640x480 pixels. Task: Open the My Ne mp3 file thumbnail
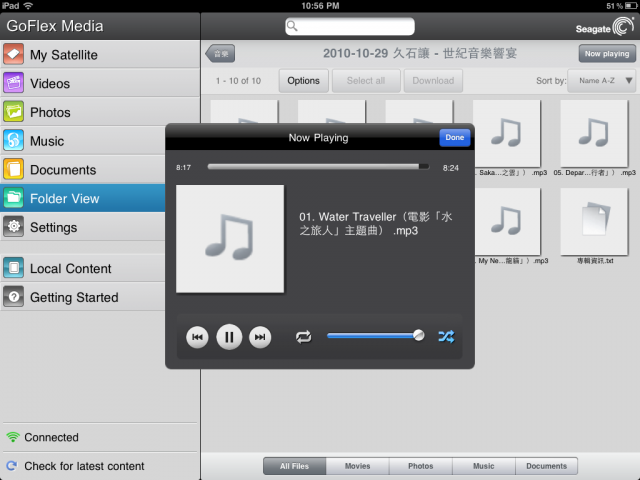[x=507, y=222]
